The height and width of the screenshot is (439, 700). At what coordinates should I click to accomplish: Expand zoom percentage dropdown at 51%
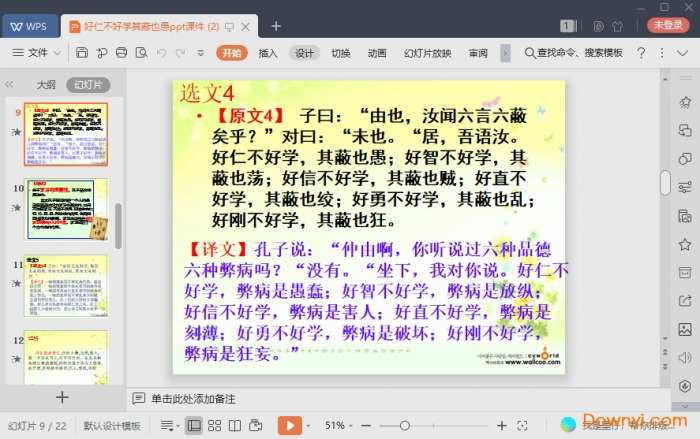click(x=341, y=426)
